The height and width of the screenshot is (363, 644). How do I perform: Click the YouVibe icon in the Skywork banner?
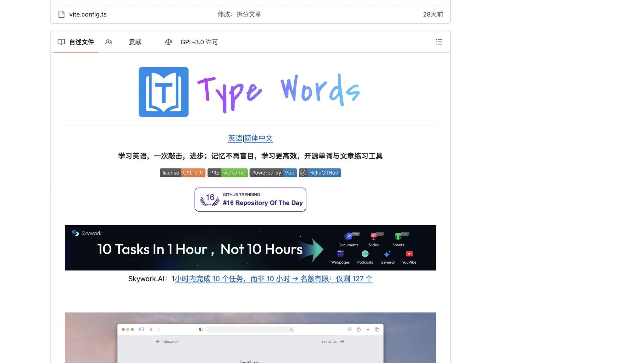pos(409,254)
